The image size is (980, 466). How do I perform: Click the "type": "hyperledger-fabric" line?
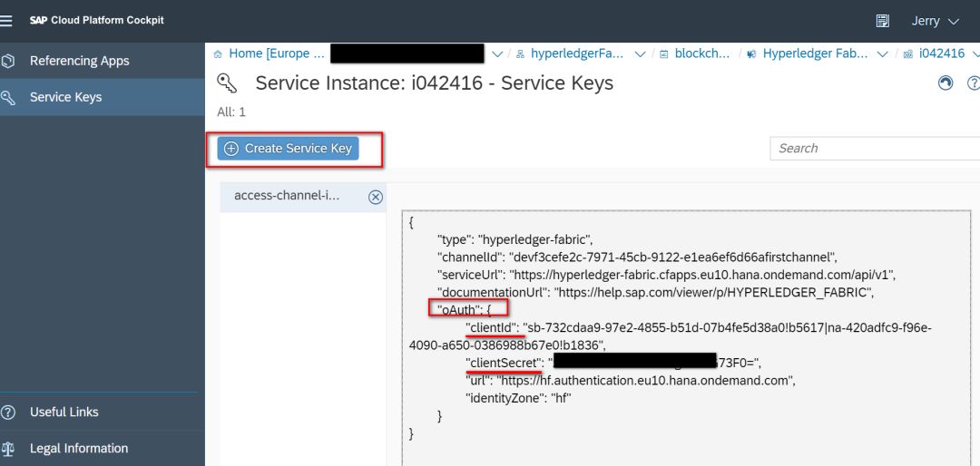point(514,239)
